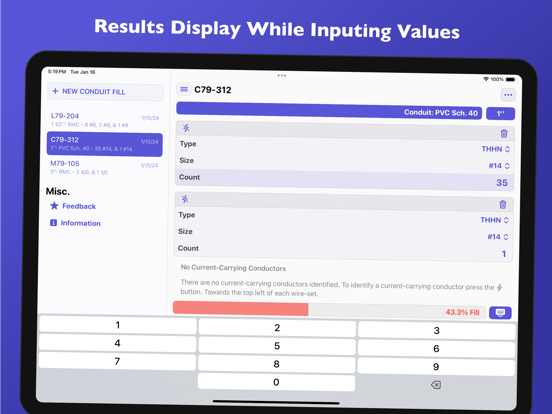Toggle current-carrying bolt on first wire set
Viewport: 552px width, 414px height.
point(186,128)
